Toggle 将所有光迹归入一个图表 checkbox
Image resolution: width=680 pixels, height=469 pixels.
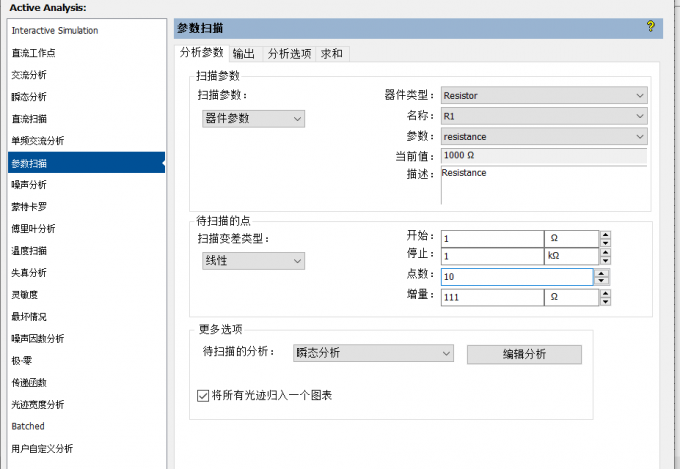pyautogui.click(x=203, y=396)
